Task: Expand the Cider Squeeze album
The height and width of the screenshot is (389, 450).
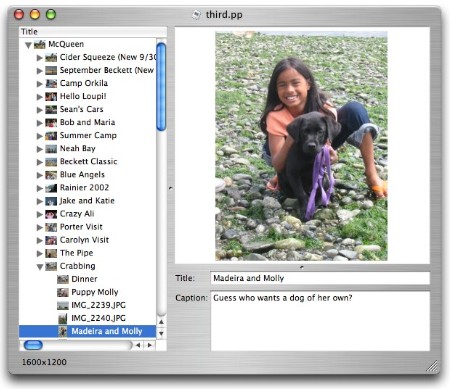Action: tap(39, 58)
